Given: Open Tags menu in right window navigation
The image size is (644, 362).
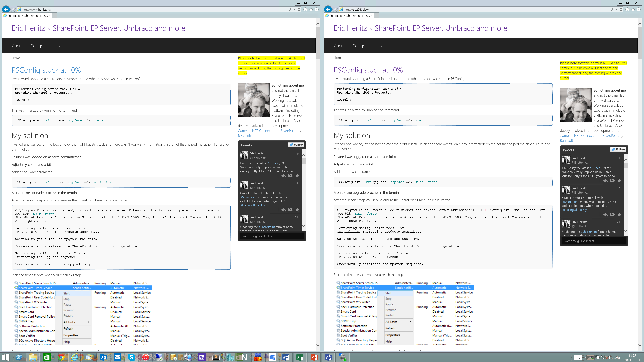Looking at the screenshot, I should (x=383, y=46).
